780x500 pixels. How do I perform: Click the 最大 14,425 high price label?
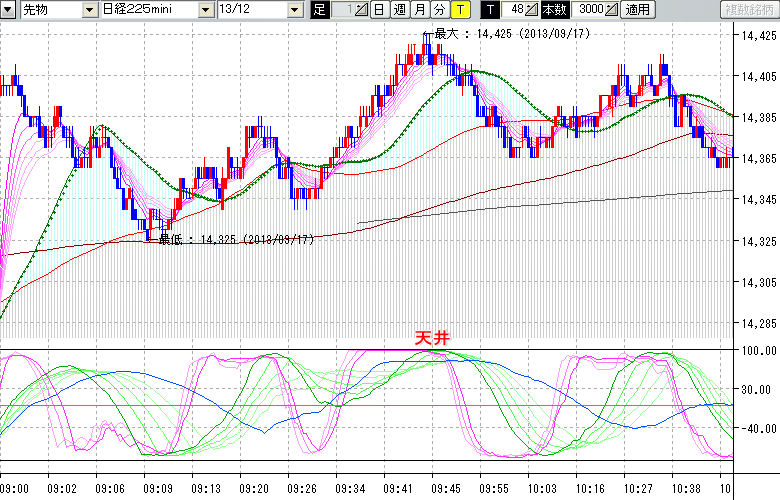pyautogui.click(x=500, y=33)
